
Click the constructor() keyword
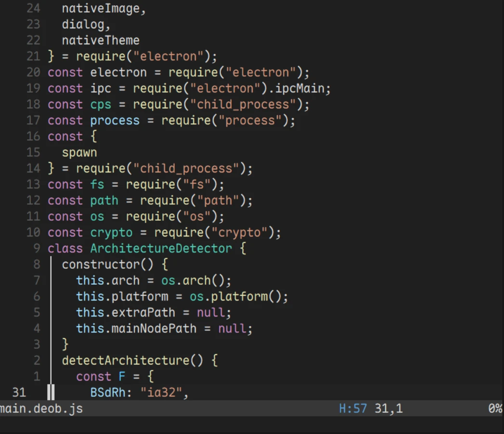(x=108, y=264)
